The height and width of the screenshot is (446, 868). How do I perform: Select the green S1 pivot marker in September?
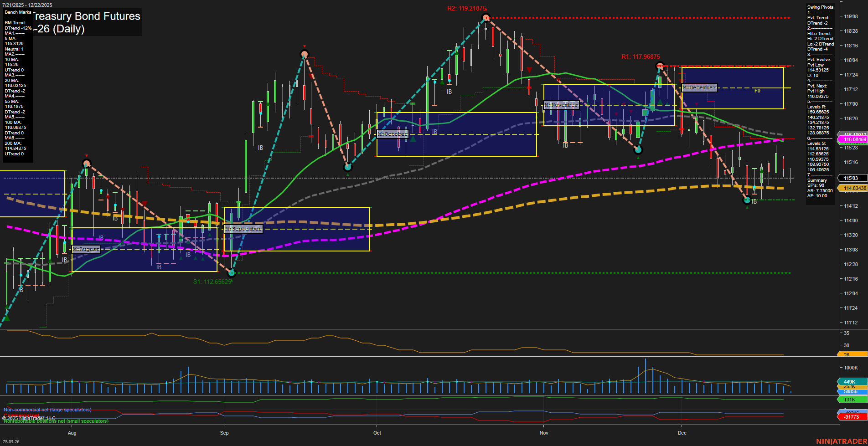coord(232,272)
